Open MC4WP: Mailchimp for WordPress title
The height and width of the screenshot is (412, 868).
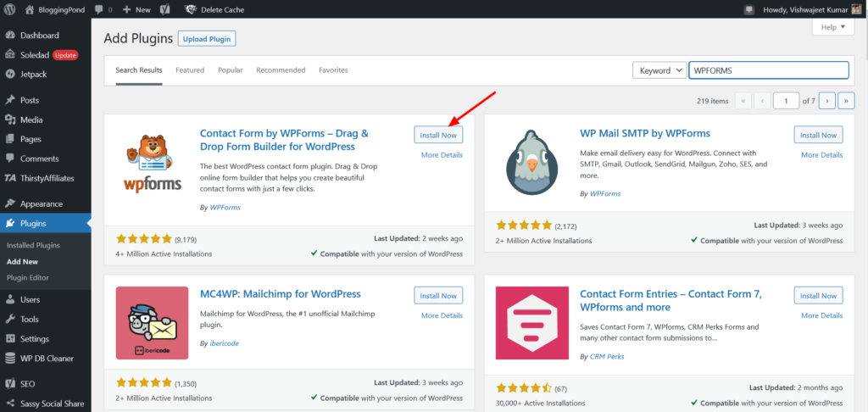click(280, 294)
